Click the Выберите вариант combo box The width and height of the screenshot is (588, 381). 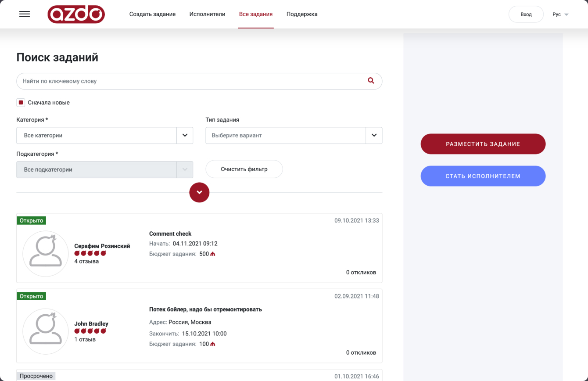tap(294, 136)
